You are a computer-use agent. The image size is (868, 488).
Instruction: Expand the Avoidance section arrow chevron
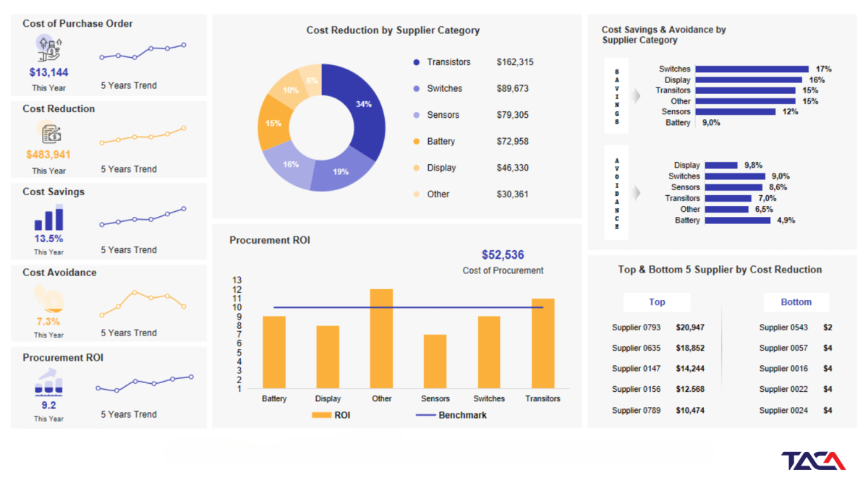tap(637, 193)
